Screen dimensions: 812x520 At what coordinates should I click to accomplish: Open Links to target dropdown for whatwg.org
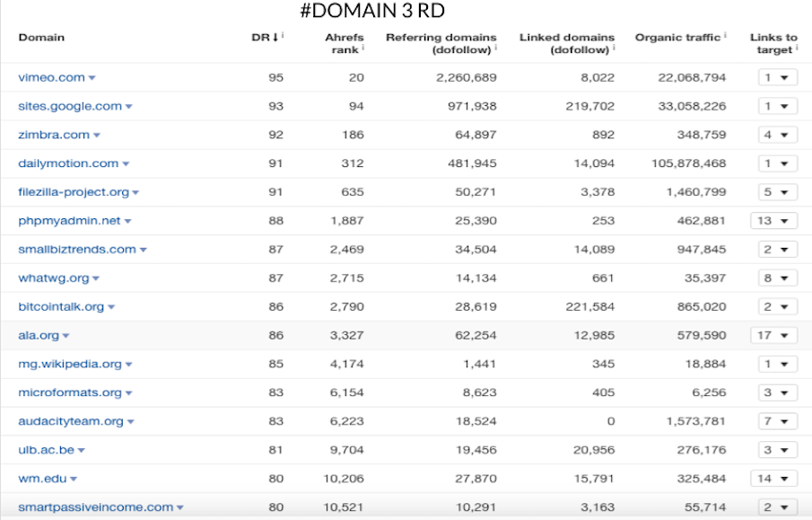click(773, 278)
